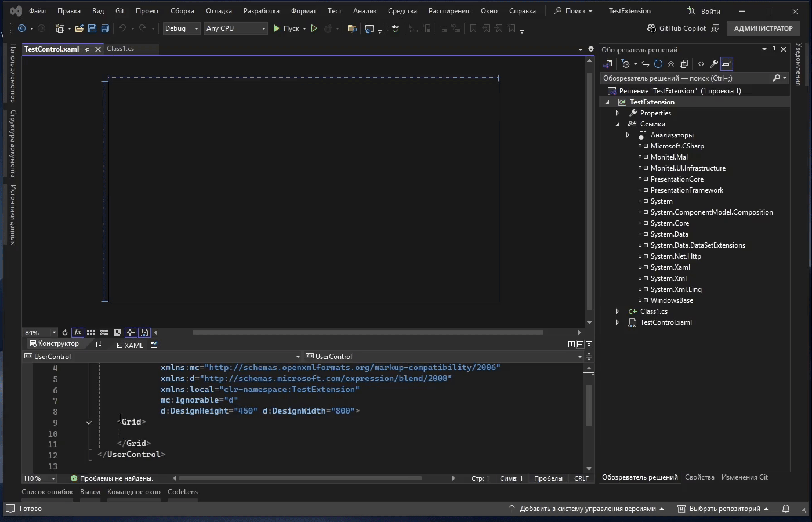Viewport: 812px width, 522px height.
Task: Refresh the designer view with the refresh icon
Action: point(65,333)
